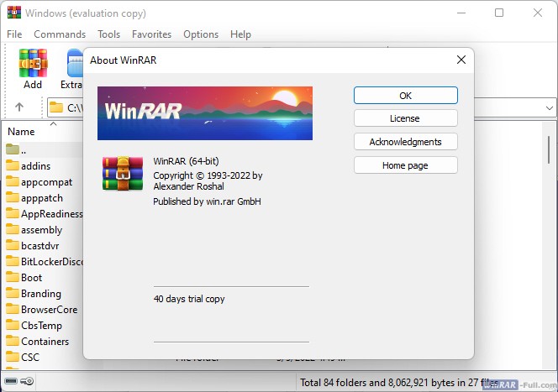Click the Home page button
Viewport: 558px width, 392px height.
coord(405,165)
